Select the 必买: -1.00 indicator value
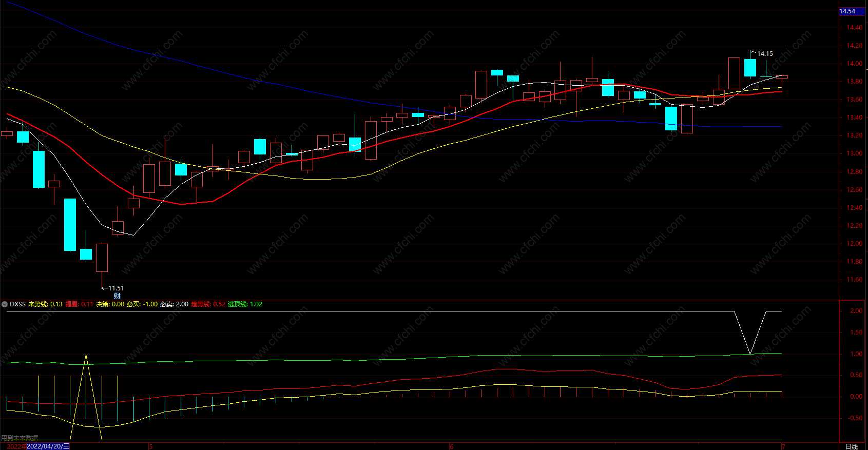This screenshot has height=450, width=868. 142,304
